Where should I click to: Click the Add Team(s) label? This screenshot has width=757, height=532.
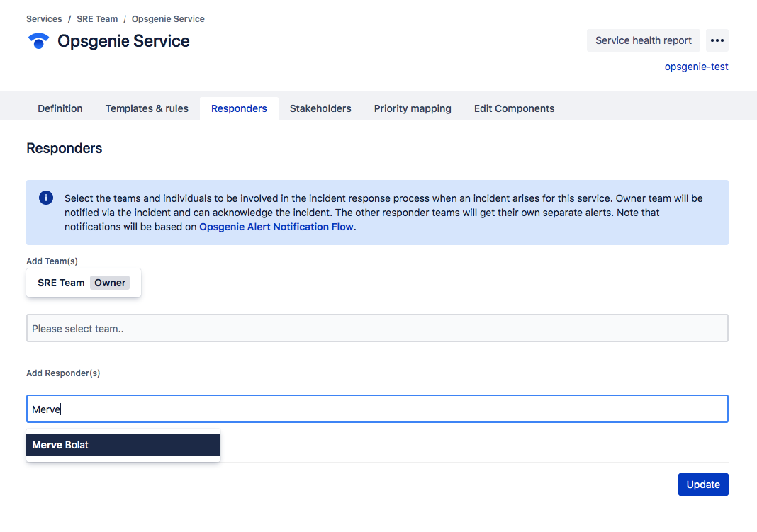tap(52, 261)
